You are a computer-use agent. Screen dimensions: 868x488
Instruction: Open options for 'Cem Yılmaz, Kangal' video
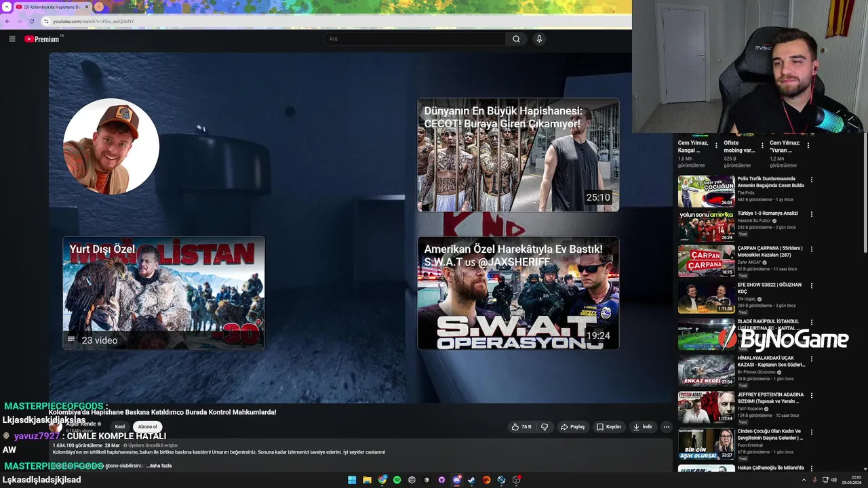(716, 145)
